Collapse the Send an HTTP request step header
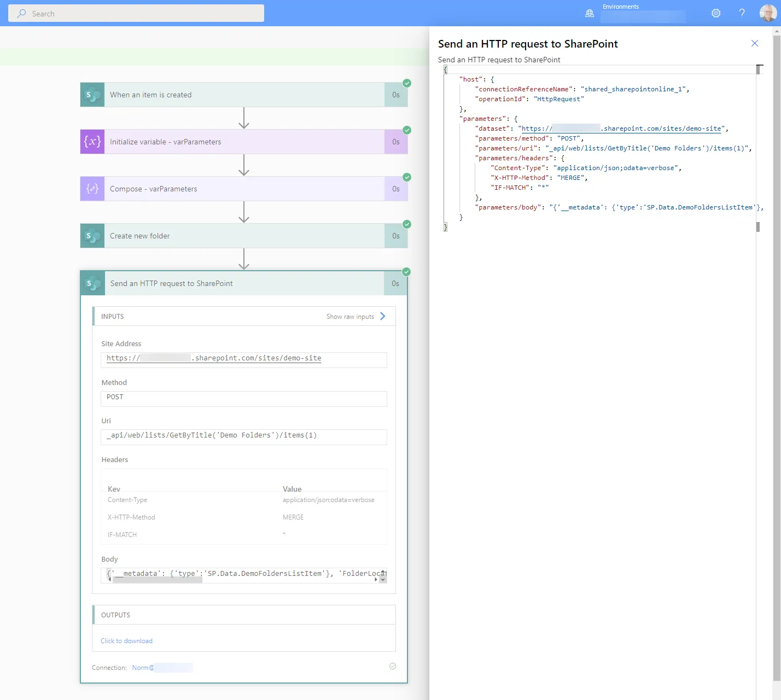Screen dimensions: 781x700 244,283
